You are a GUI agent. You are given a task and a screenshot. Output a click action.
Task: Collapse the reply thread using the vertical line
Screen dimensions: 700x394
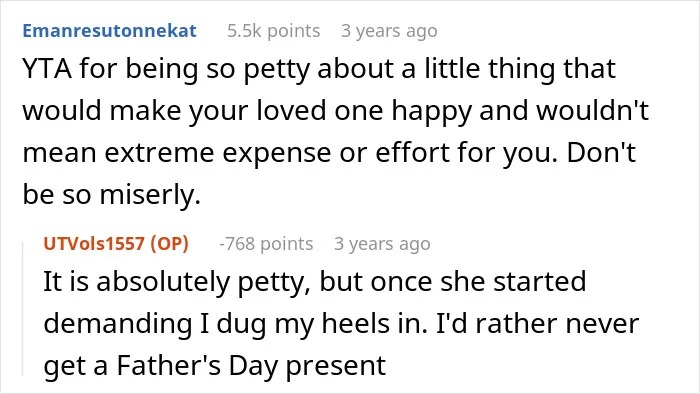click(x=23, y=308)
